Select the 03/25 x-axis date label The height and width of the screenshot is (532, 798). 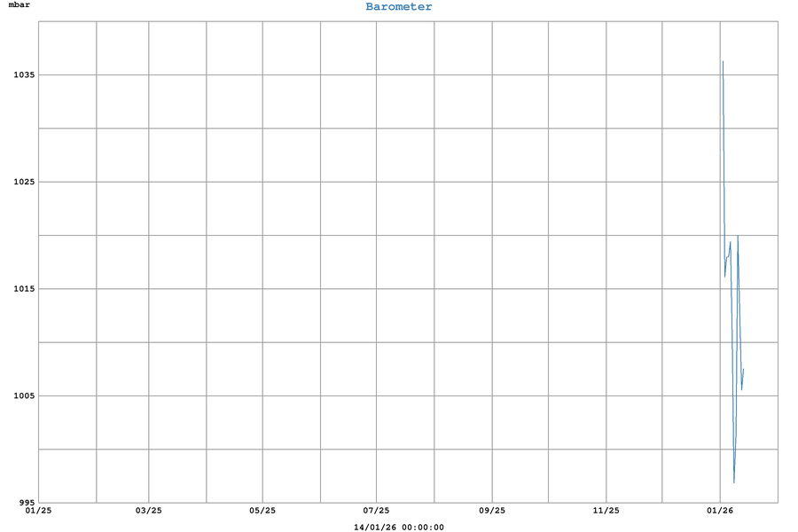[148, 511]
